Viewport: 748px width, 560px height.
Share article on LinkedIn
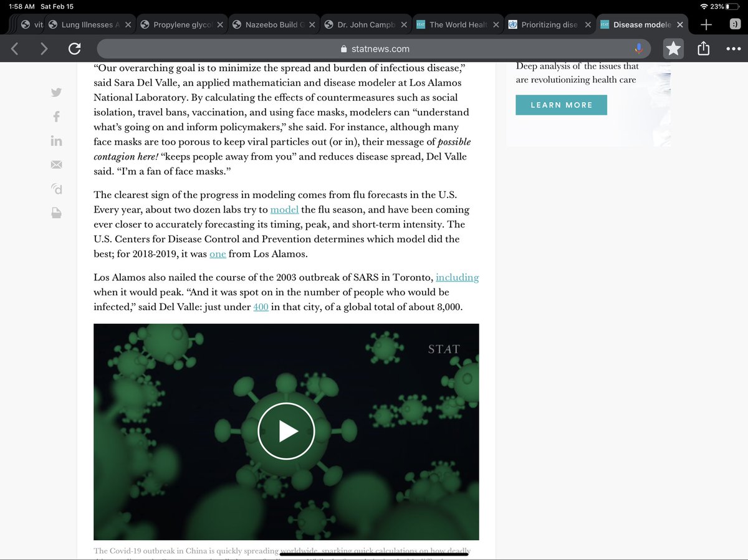(x=56, y=141)
